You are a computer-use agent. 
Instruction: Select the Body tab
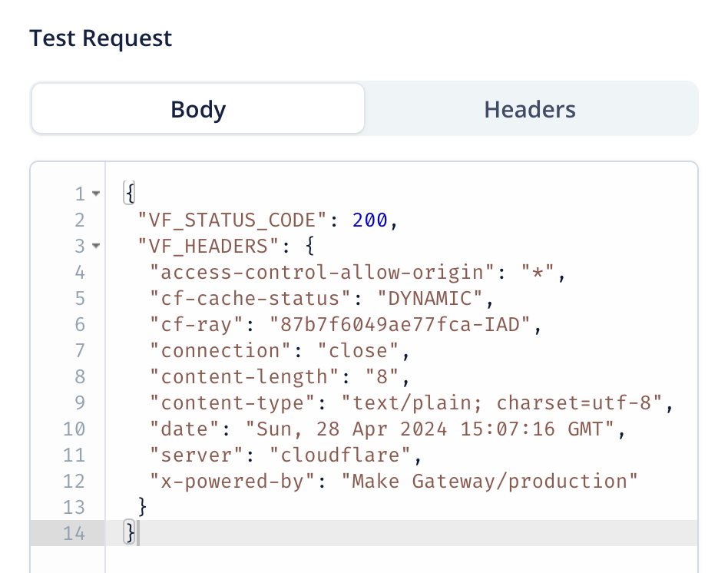(197, 109)
